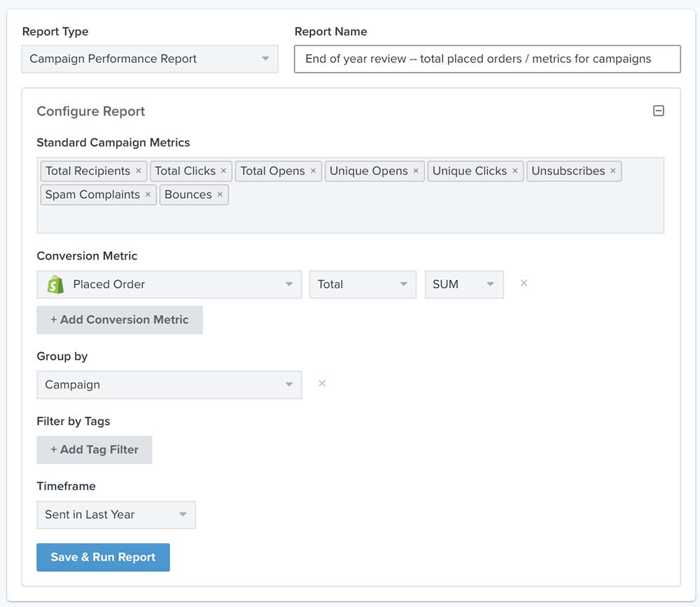Remove the Total Clicks metric
Screen dimensions: 700x607
click(223, 171)
